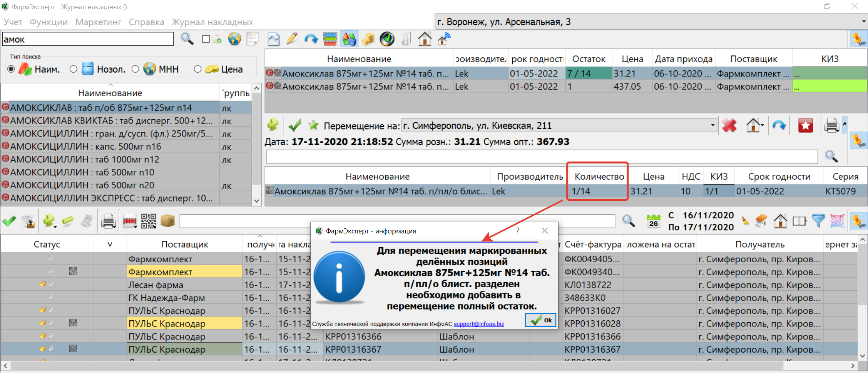Click the blue funnel filter icon

coord(818,221)
